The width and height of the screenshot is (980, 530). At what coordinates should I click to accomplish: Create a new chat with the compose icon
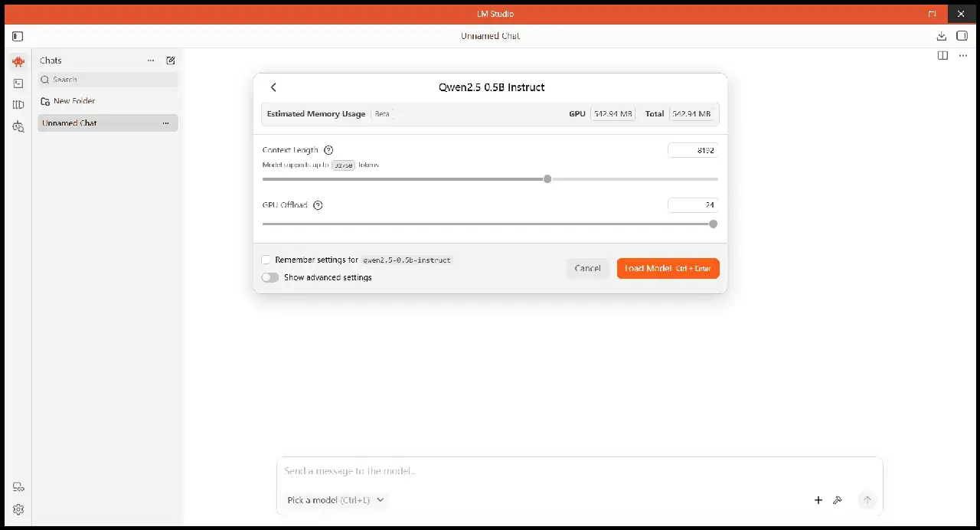pyautogui.click(x=171, y=61)
